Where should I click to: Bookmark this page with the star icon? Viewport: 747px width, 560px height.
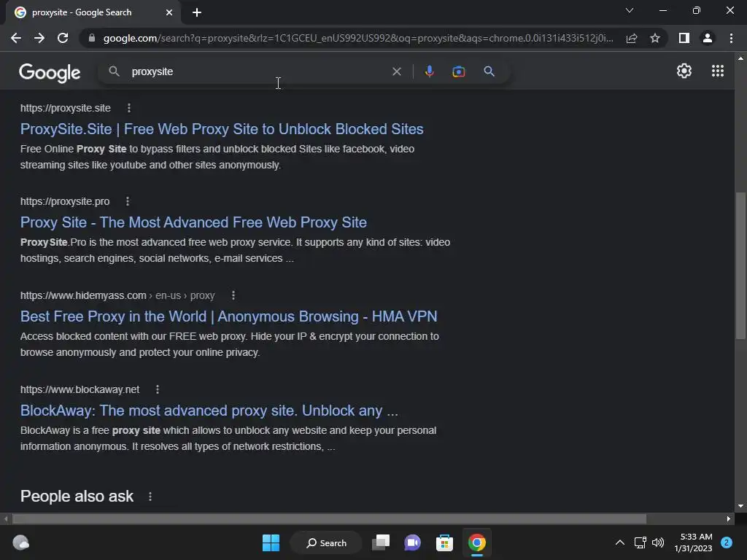(x=655, y=38)
